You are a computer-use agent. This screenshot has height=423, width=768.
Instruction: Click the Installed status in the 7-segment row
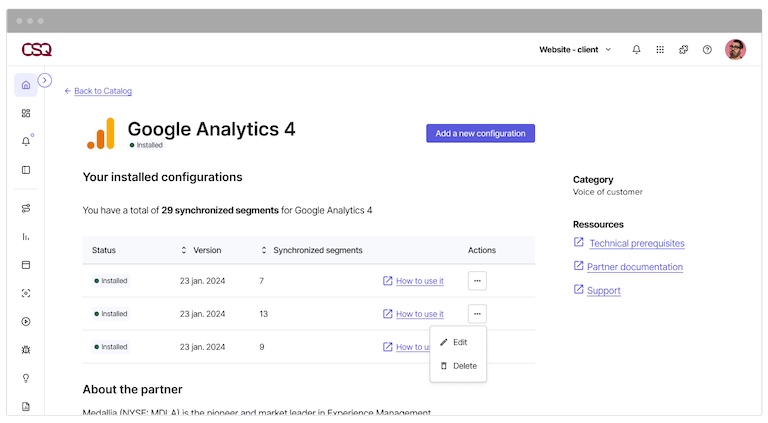pos(111,281)
